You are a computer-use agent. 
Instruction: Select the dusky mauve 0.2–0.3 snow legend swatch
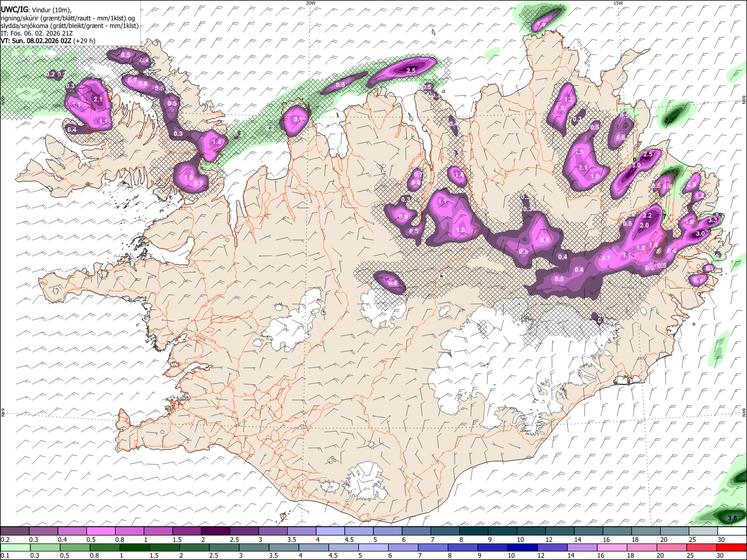[x=15, y=531]
